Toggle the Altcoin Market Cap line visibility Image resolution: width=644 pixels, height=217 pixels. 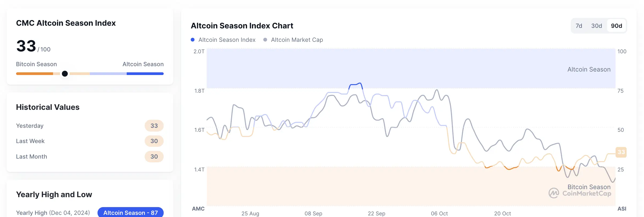point(297,40)
